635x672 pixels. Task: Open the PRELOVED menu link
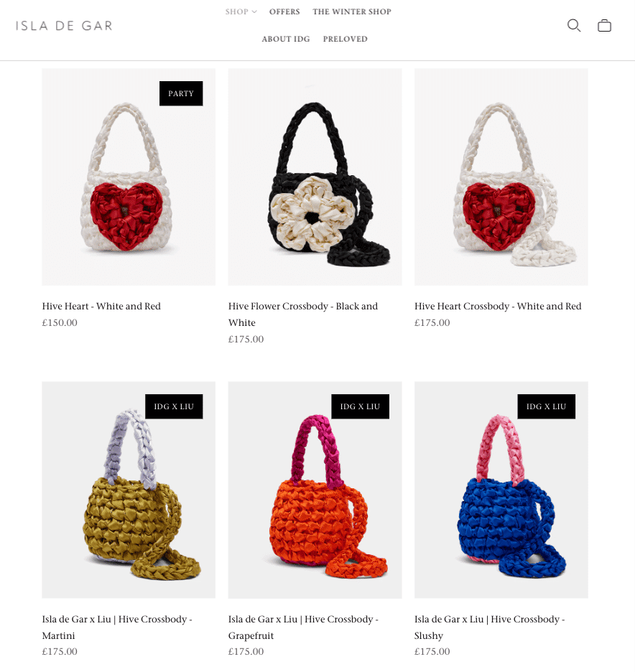[345, 39]
